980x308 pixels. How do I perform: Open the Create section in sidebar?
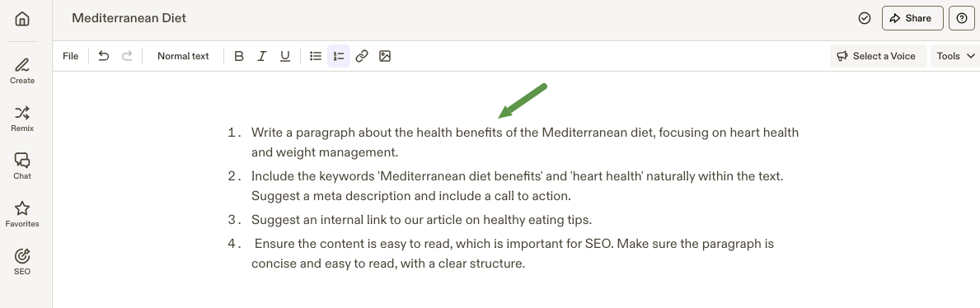click(22, 71)
